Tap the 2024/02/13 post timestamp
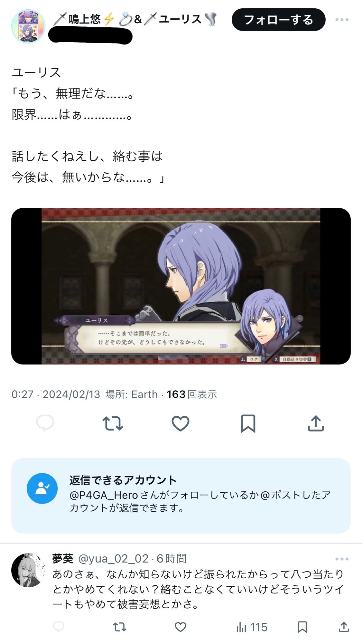The width and height of the screenshot is (362, 644). point(71,394)
